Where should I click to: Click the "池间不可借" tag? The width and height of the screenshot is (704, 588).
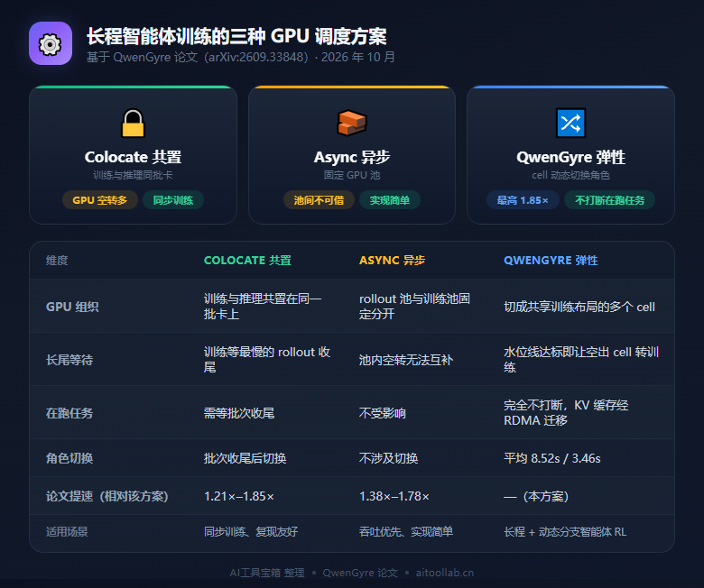pos(319,200)
